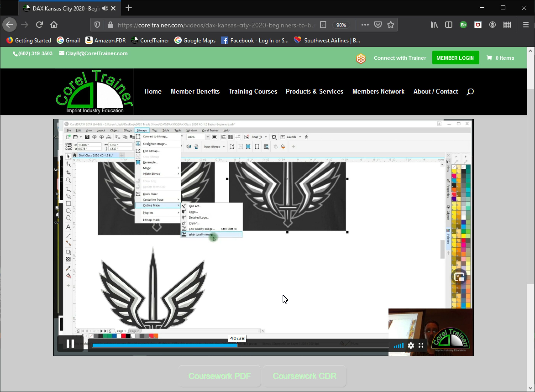Open Products & Services navigation item
The width and height of the screenshot is (535, 392).
point(314,91)
